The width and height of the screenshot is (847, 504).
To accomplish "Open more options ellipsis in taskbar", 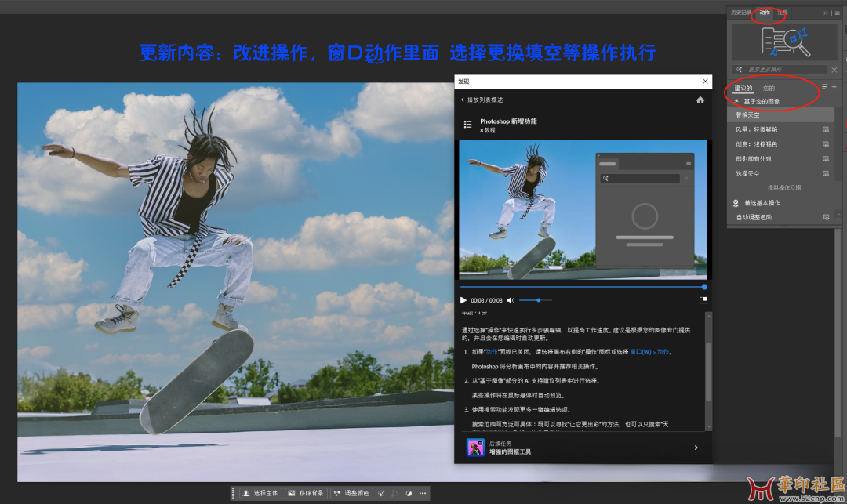I will tap(423, 493).
